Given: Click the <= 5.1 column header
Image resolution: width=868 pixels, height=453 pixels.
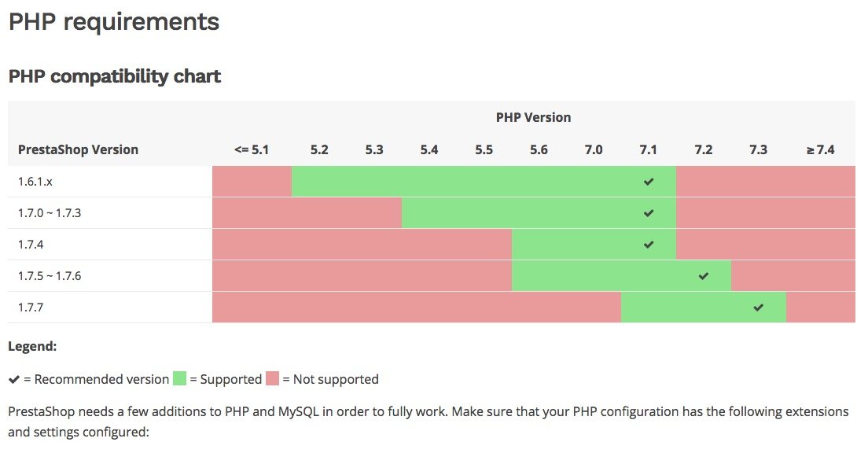Looking at the screenshot, I should [x=252, y=149].
